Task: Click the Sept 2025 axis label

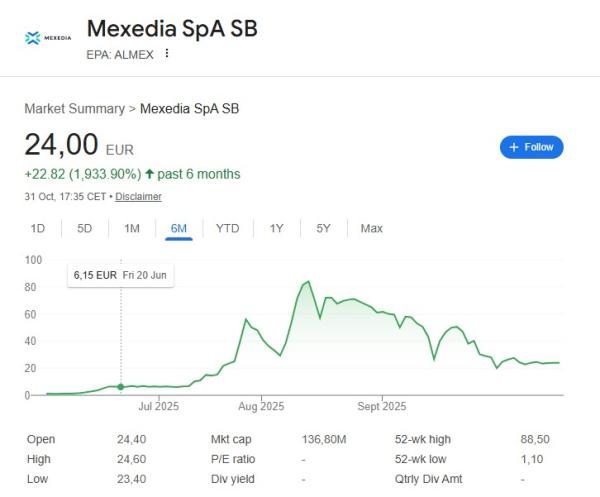Action: coord(382,407)
